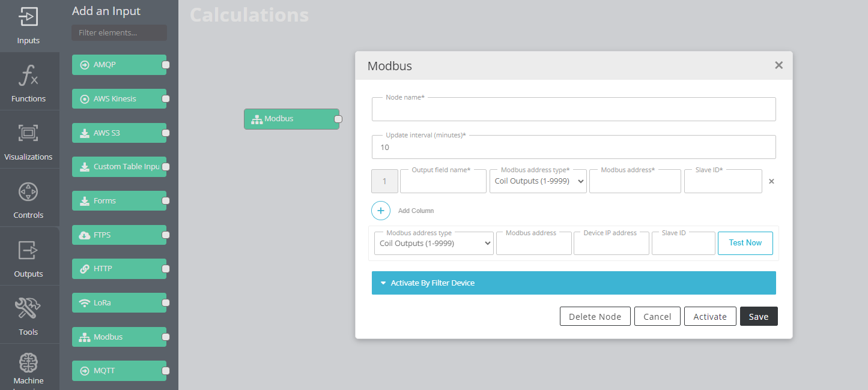Focus the Device IP address input
This screenshot has width=868, height=390.
(612, 244)
